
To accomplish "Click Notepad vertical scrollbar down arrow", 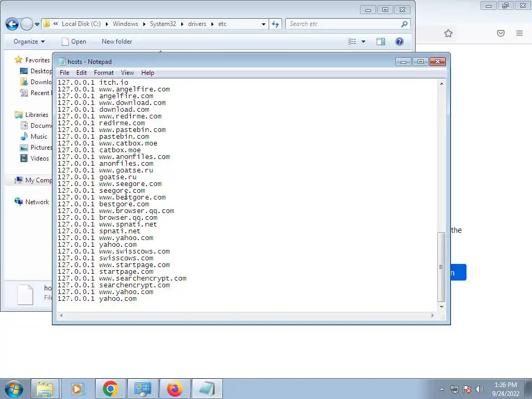I will click(442, 307).
